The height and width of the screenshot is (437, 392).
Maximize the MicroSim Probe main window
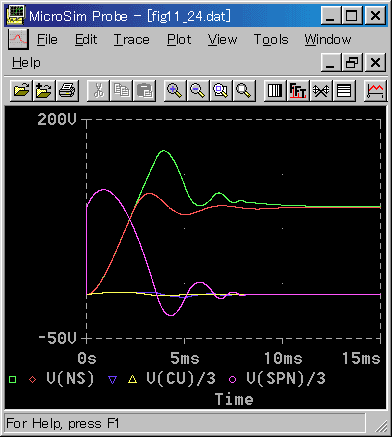pyautogui.click(x=352, y=16)
